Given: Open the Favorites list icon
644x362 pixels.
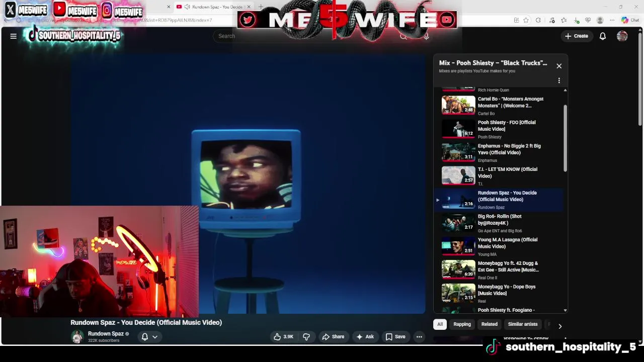Looking at the screenshot, I should 563,20.
